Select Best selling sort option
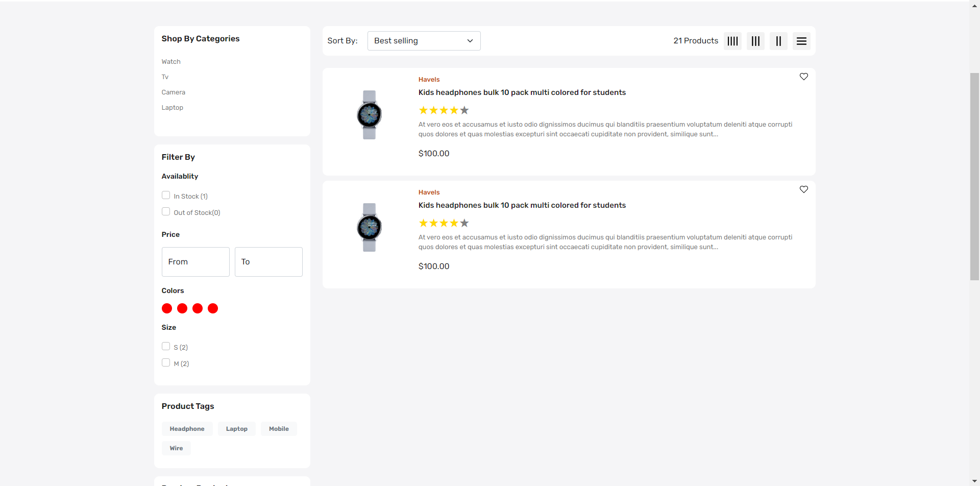 pos(424,40)
